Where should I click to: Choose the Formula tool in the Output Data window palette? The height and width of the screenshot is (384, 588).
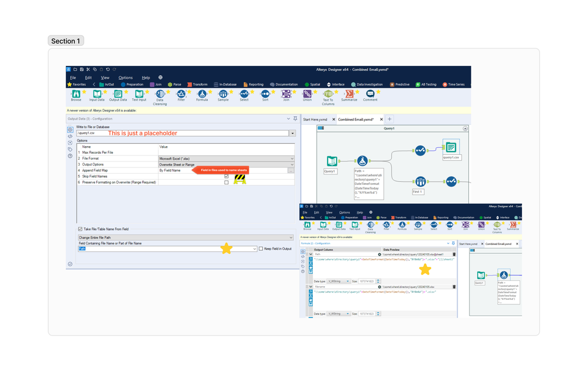(202, 95)
